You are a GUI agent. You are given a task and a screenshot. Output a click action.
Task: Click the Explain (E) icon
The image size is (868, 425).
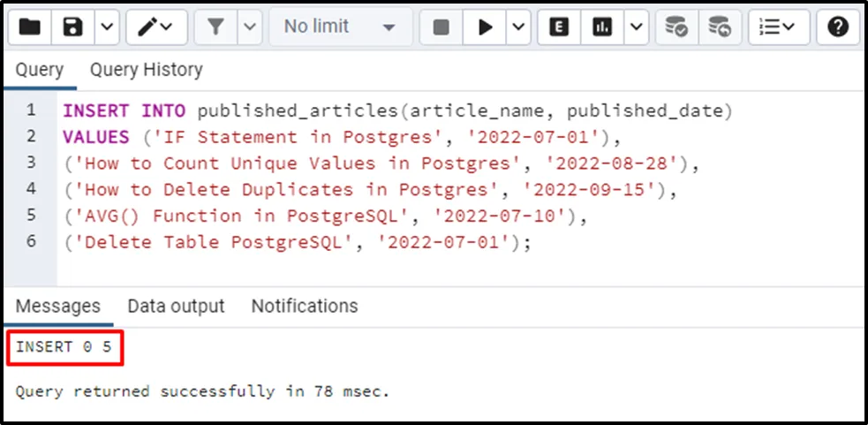(x=558, y=27)
